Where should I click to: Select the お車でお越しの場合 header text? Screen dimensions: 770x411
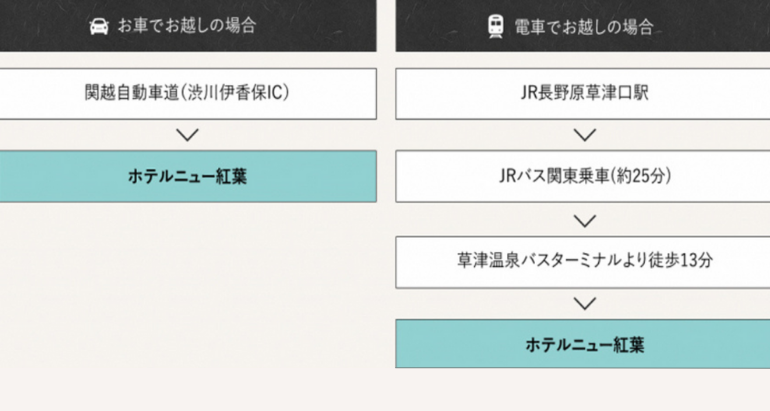(187, 27)
